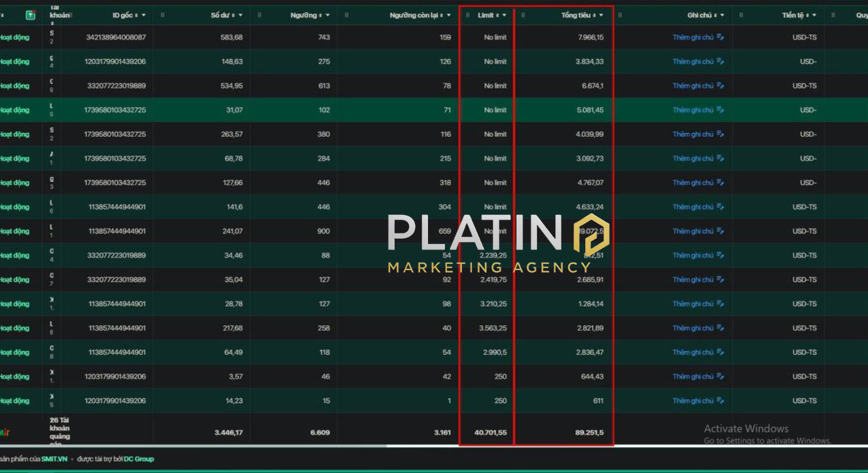Click note edit icon in 14,23 balance row
Screen dimensions: 868x473
tap(720, 401)
